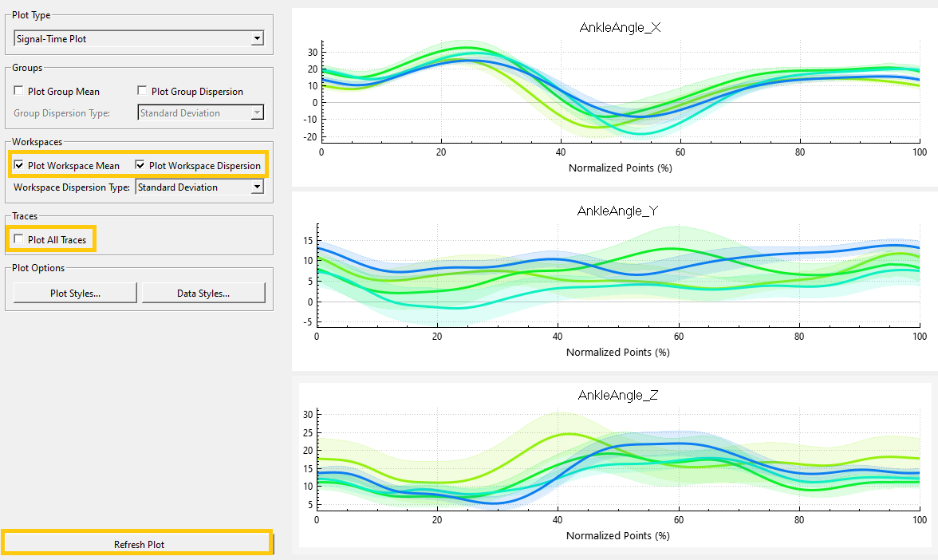Click the dropdown arrow of Signal-Time Plot
938x560 pixels.
pyautogui.click(x=257, y=39)
